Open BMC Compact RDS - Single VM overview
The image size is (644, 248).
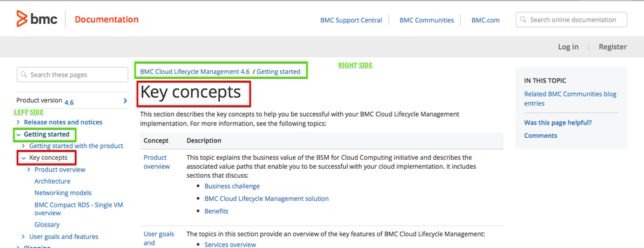79,209
